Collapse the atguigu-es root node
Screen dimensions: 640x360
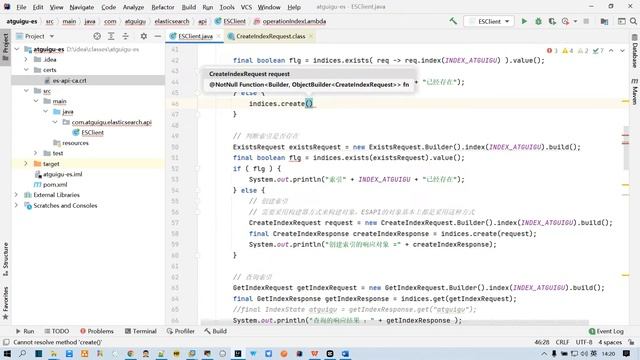click(17, 49)
